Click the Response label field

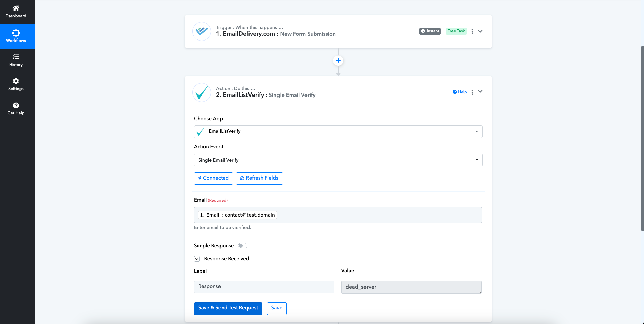(x=264, y=287)
